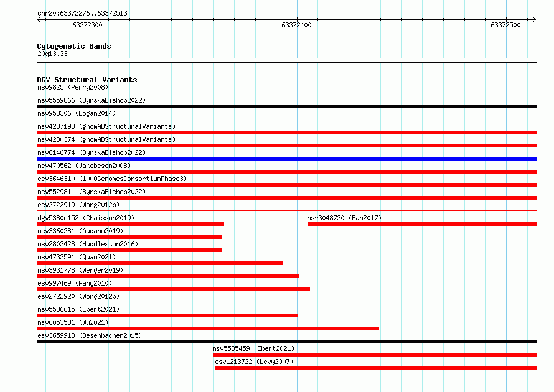
Task: Click the 20q13.33 band label
Action: (52, 54)
